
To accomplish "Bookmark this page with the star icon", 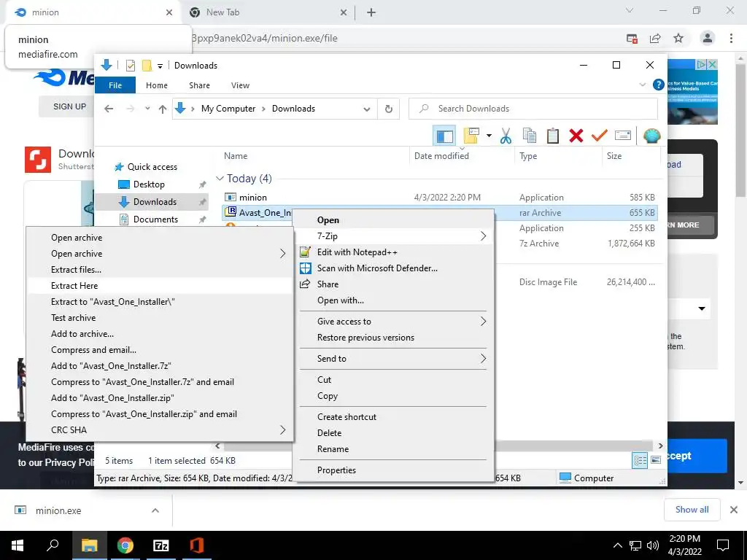I will (x=678, y=39).
